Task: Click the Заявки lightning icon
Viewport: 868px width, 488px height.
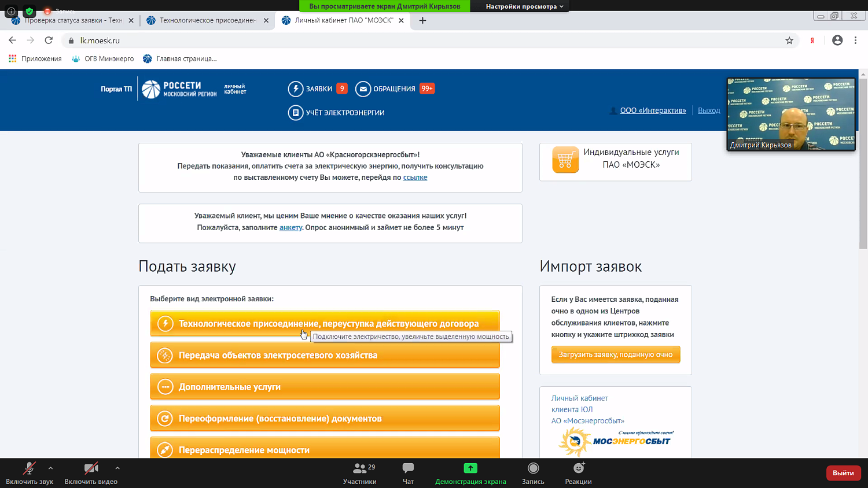Action: (x=296, y=88)
